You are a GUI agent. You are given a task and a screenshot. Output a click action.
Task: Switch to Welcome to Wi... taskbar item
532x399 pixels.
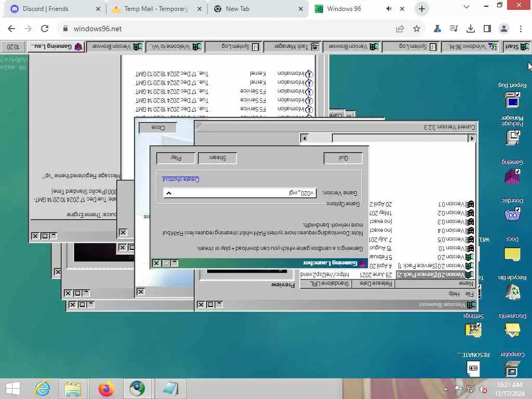(175, 46)
